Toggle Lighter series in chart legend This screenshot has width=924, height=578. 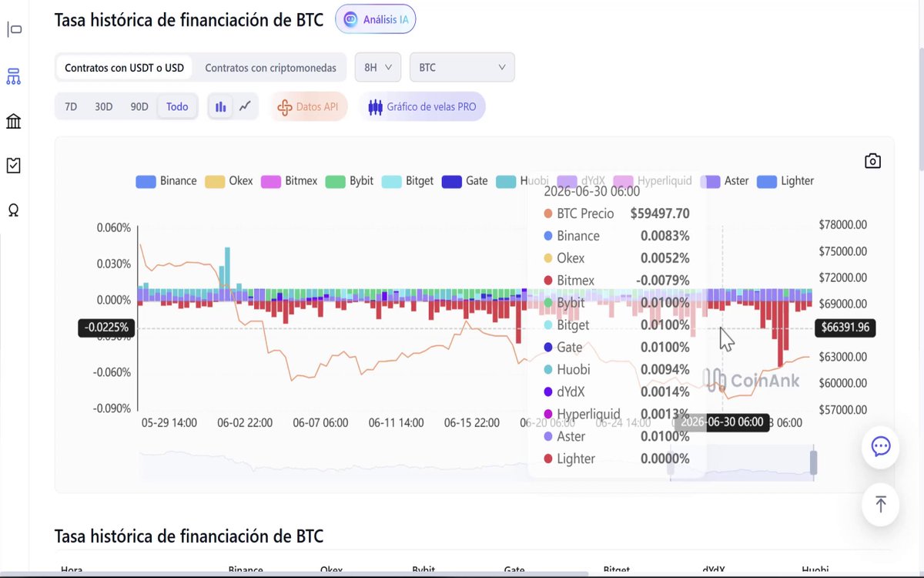pos(785,181)
